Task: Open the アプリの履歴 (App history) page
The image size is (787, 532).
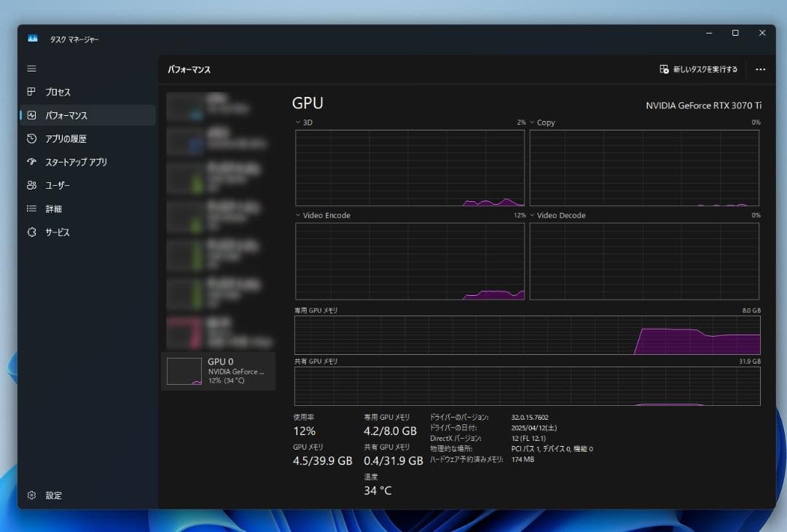Action: 31,138
